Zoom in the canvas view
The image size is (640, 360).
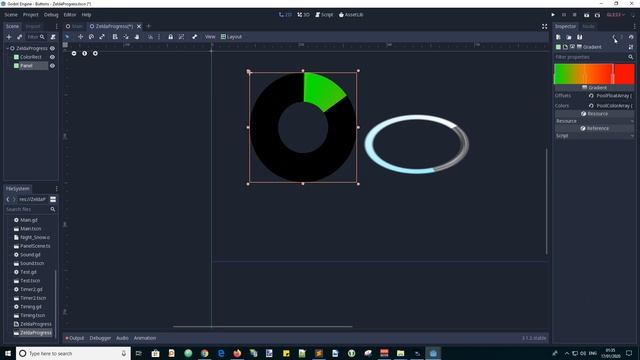point(95,53)
